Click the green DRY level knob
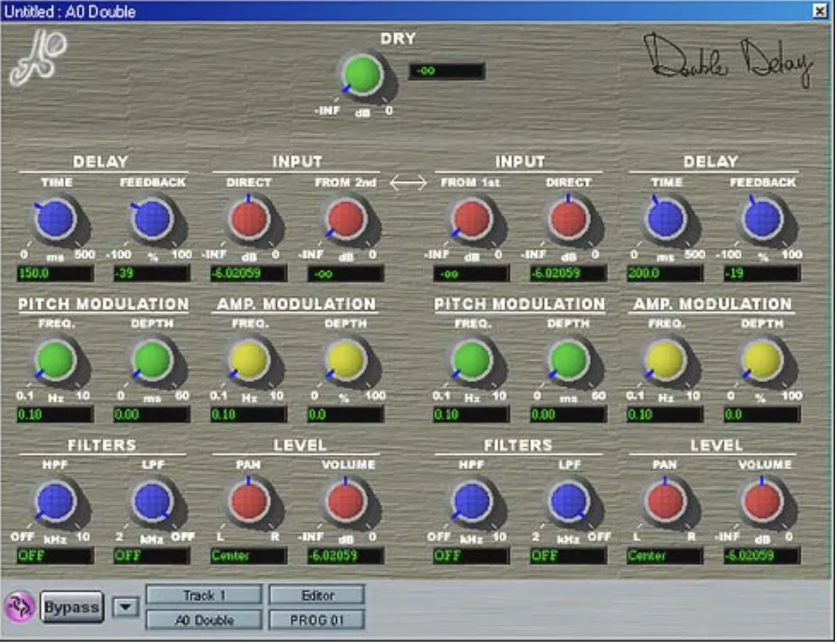This screenshot has height=644, width=837. (x=361, y=75)
